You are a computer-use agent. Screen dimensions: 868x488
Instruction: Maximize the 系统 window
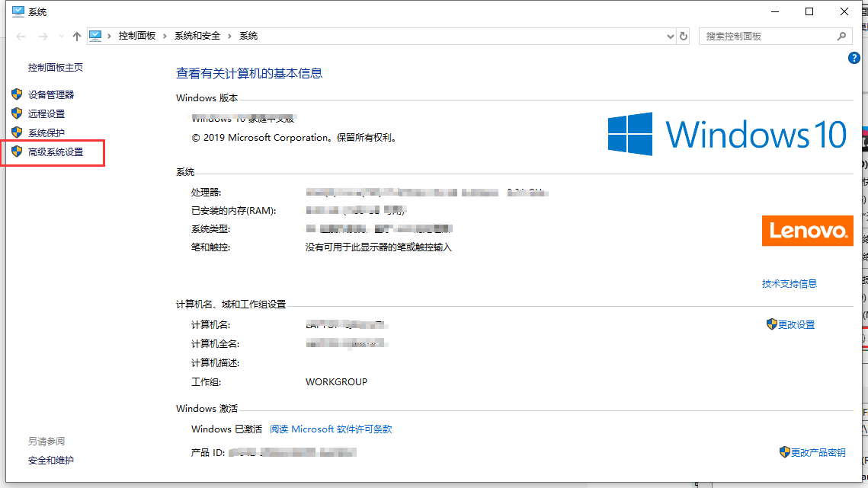809,11
